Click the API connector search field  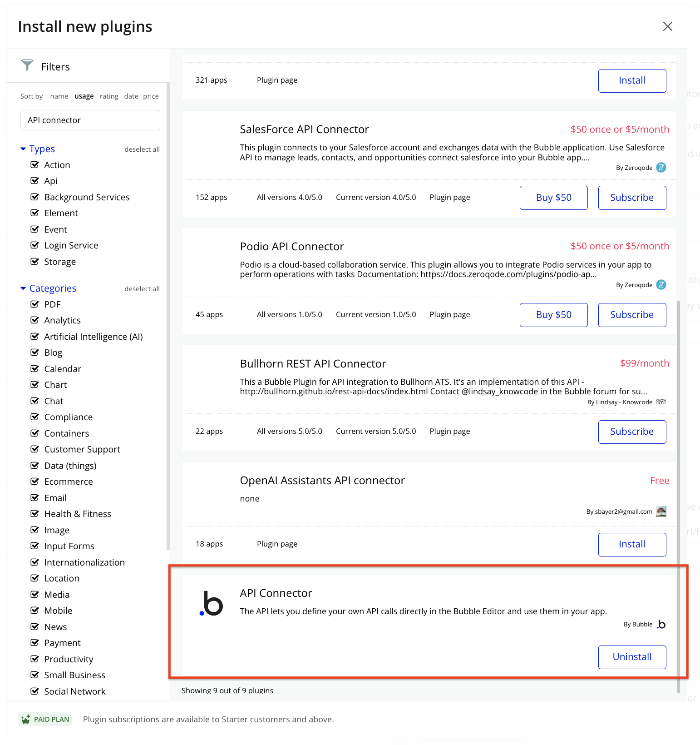tap(90, 120)
